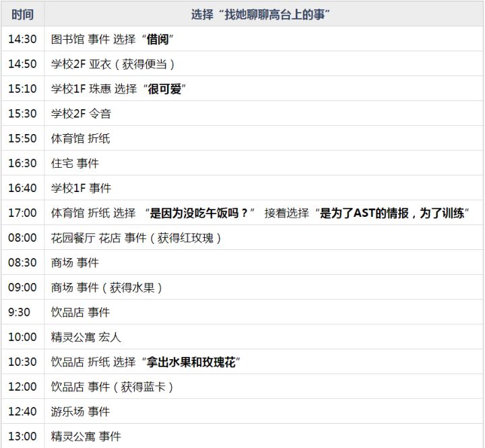Select the 16:40 time cell

(23, 188)
